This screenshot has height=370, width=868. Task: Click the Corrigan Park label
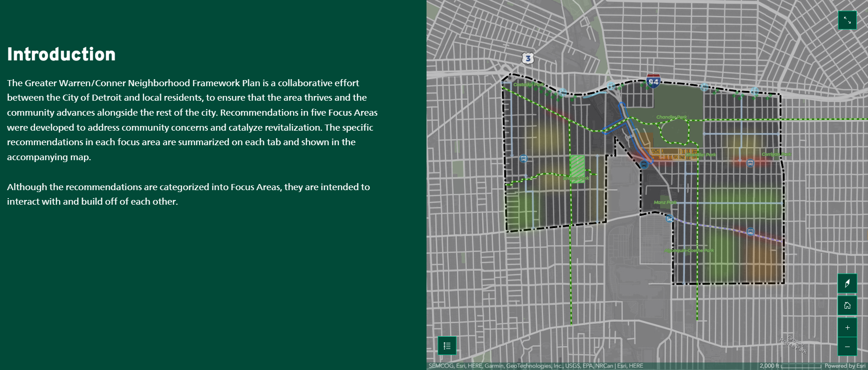pos(776,154)
